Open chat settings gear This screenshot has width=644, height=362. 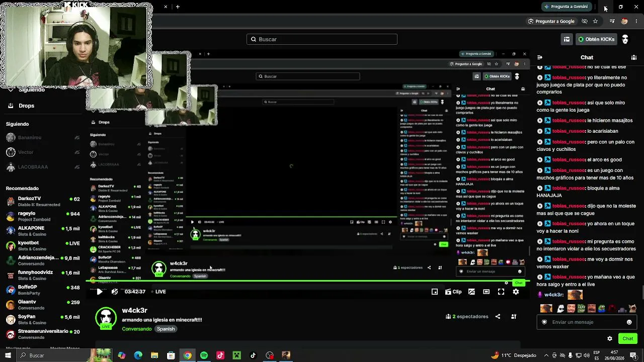(610, 339)
